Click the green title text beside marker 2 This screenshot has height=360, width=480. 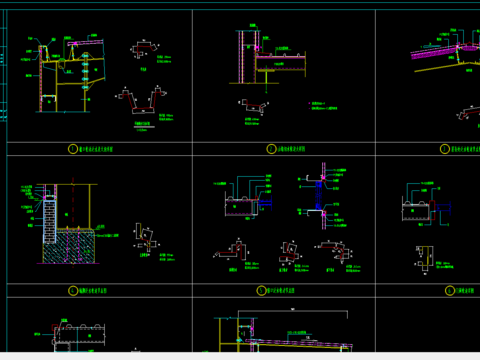point(292,149)
